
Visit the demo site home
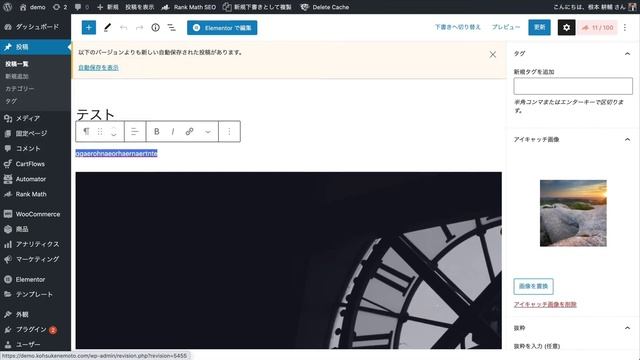[33, 7]
